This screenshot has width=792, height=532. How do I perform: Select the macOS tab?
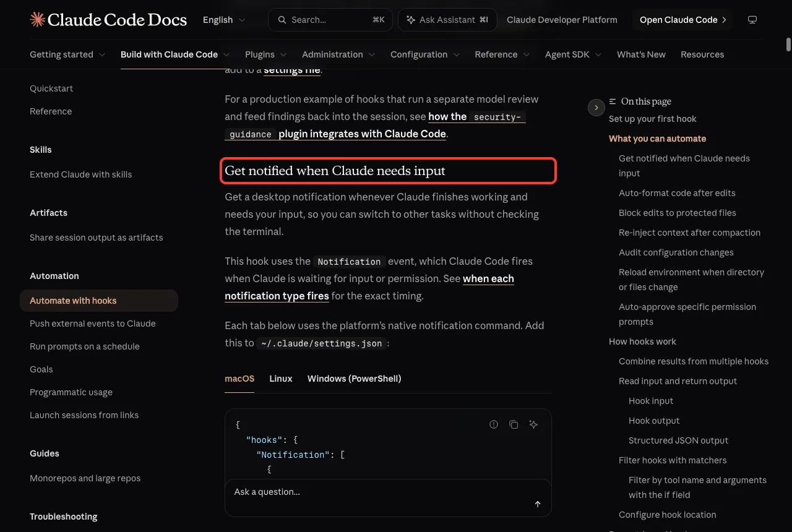239,379
